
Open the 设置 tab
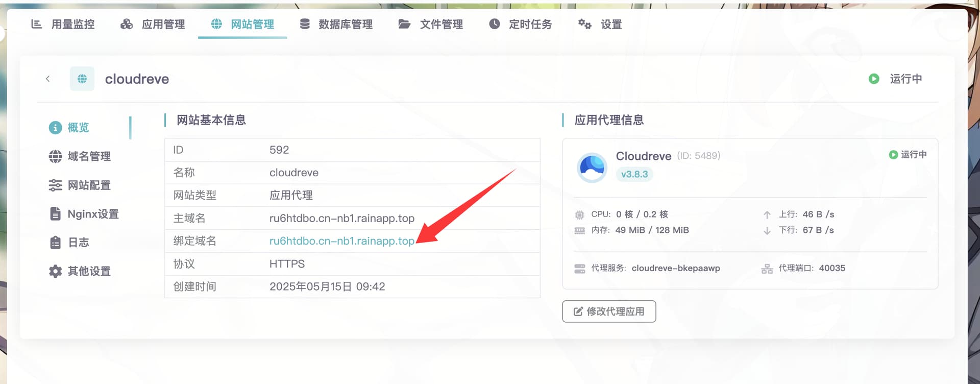point(600,24)
